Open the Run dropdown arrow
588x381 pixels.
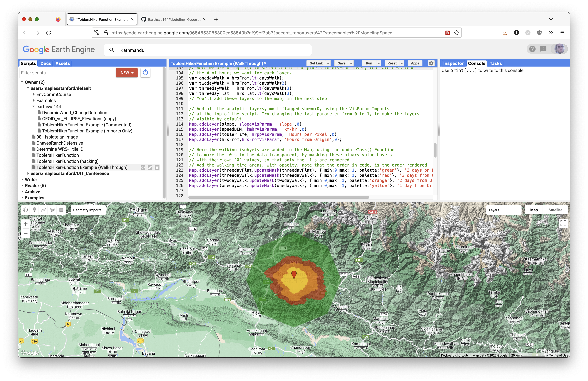[x=379, y=64]
